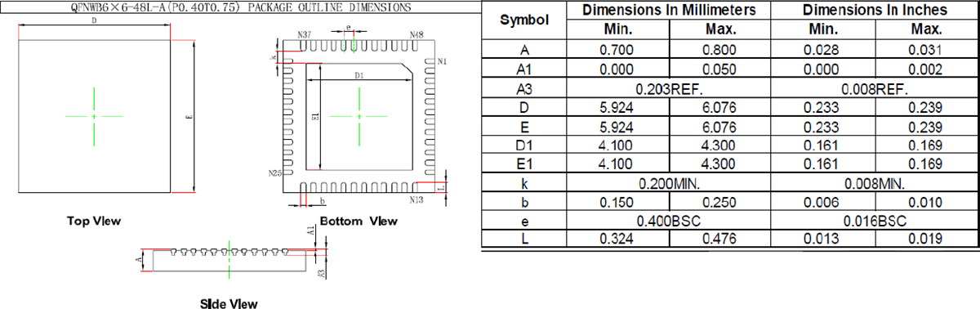This screenshot has height=309, width=980.
Task: Click the D row value 6.076
Action: pyautogui.click(x=720, y=107)
